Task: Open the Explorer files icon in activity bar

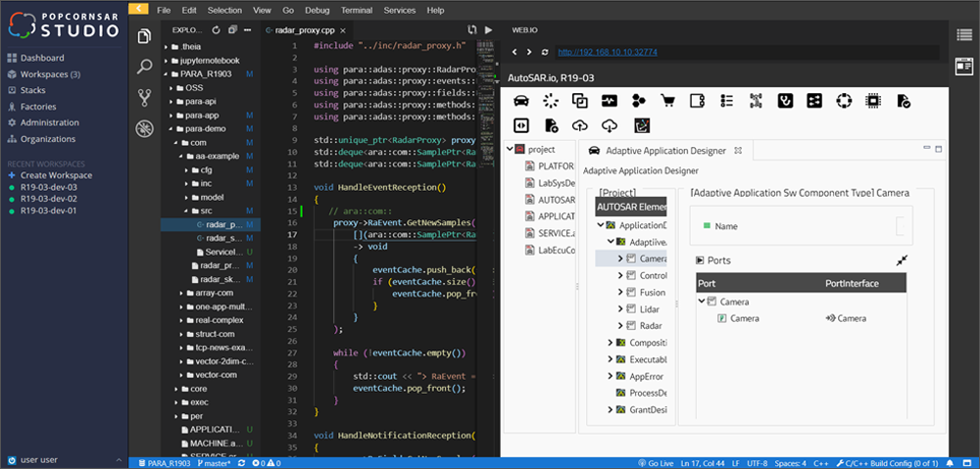Action: (144, 35)
